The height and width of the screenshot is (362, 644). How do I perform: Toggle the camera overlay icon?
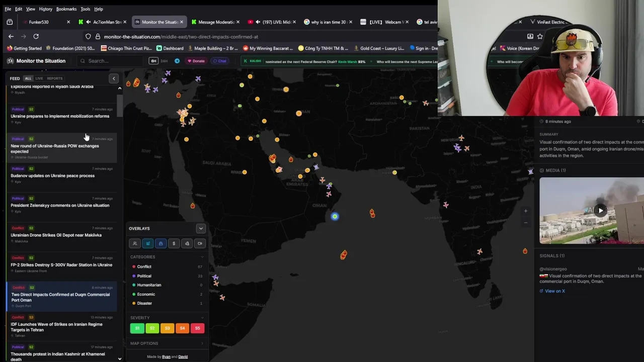pos(200,243)
